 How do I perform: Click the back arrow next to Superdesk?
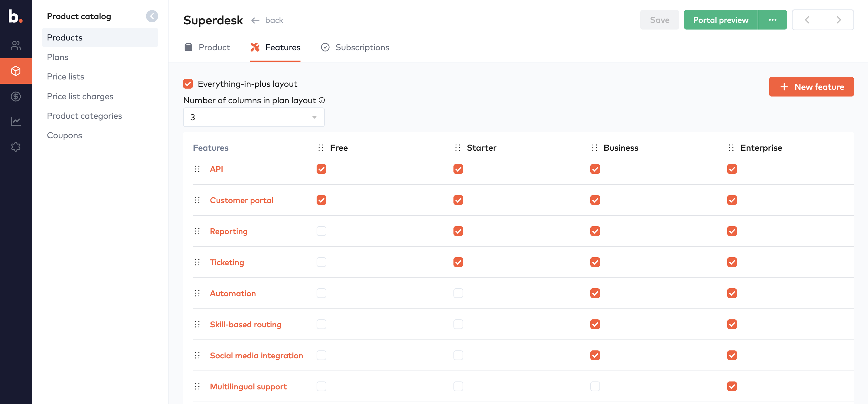click(255, 21)
